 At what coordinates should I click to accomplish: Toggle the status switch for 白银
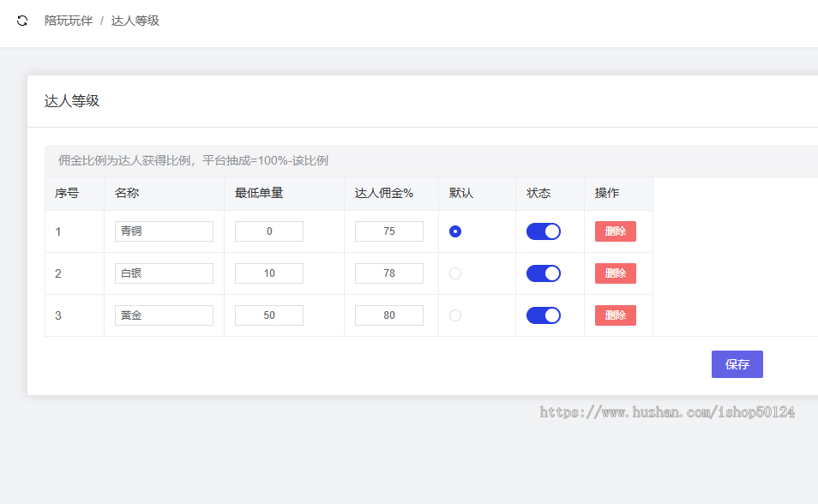[543, 273]
